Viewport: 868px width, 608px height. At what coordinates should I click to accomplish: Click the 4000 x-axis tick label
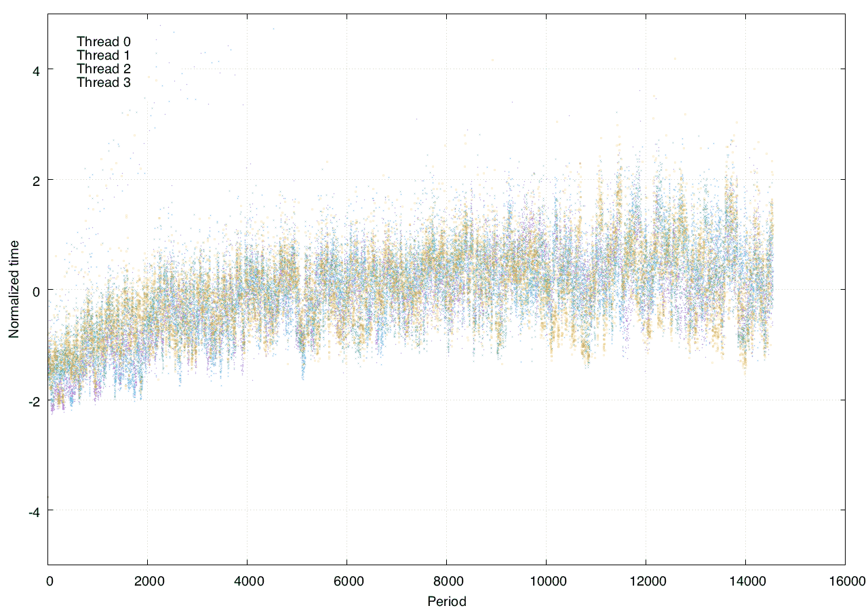(x=248, y=582)
